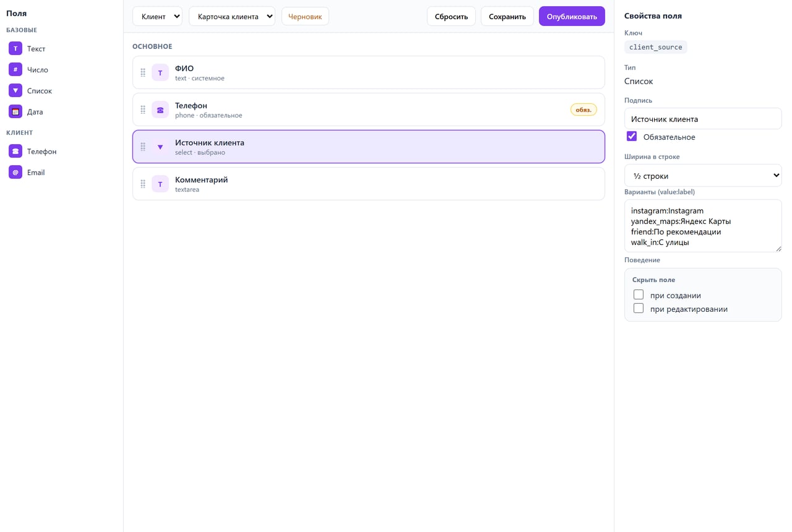Click the Email label in the palette
The image size is (792, 532).
click(x=36, y=173)
